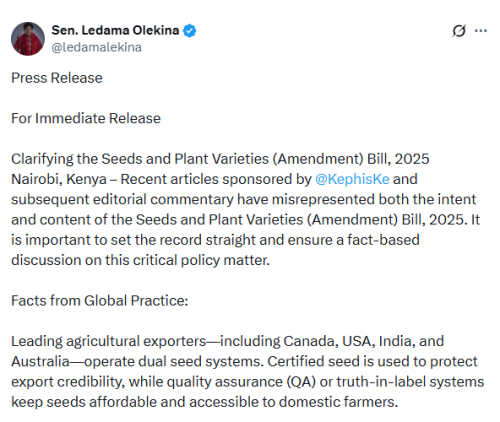Viewport: 500px width, 422px height.
Task: Click the "truth-in-label systems" phrase
Action: [410, 382]
